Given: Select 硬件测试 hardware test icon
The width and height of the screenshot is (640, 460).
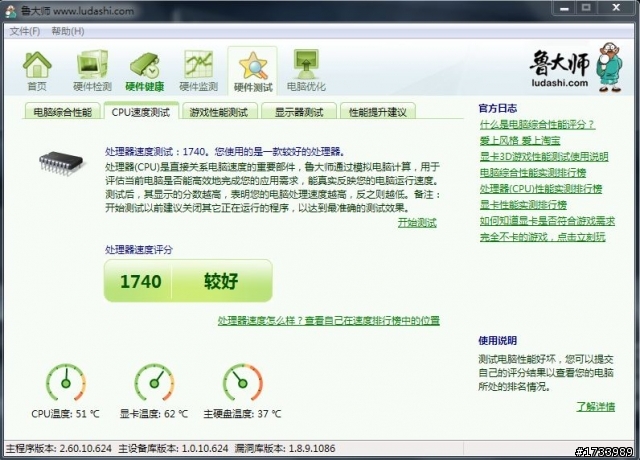Looking at the screenshot, I should coord(253,71).
